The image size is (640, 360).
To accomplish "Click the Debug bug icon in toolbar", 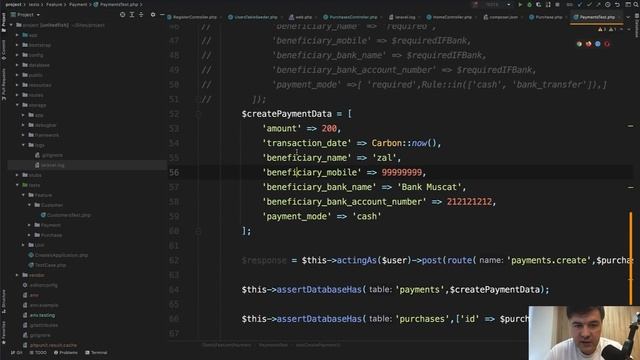I will (529, 5).
